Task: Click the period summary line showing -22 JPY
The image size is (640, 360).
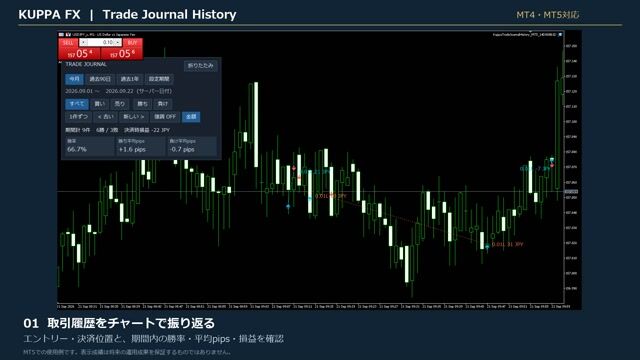Action: click(118, 130)
